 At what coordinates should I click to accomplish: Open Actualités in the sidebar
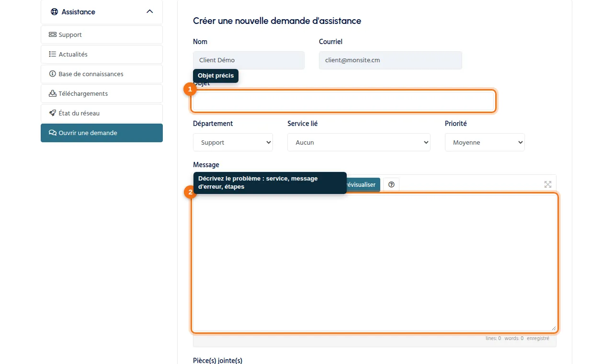(x=102, y=54)
